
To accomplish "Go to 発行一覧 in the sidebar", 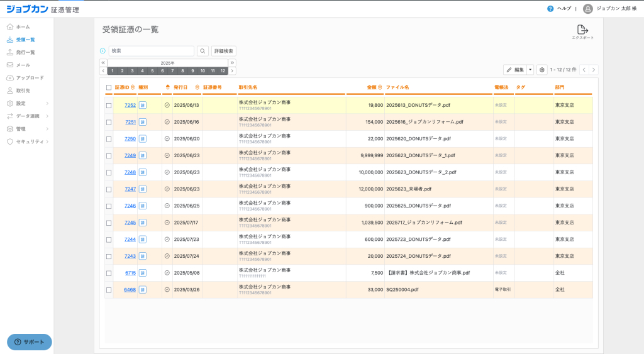I will (25, 52).
